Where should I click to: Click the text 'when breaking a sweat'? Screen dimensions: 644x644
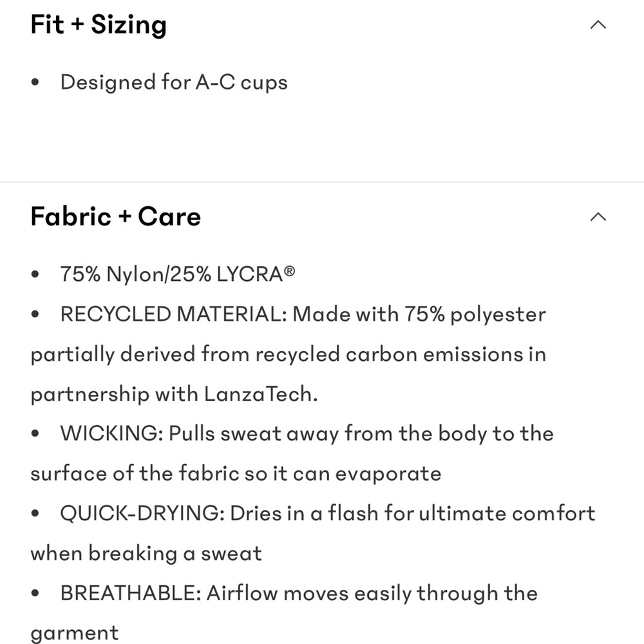pyautogui.click(x=146, y=554)
